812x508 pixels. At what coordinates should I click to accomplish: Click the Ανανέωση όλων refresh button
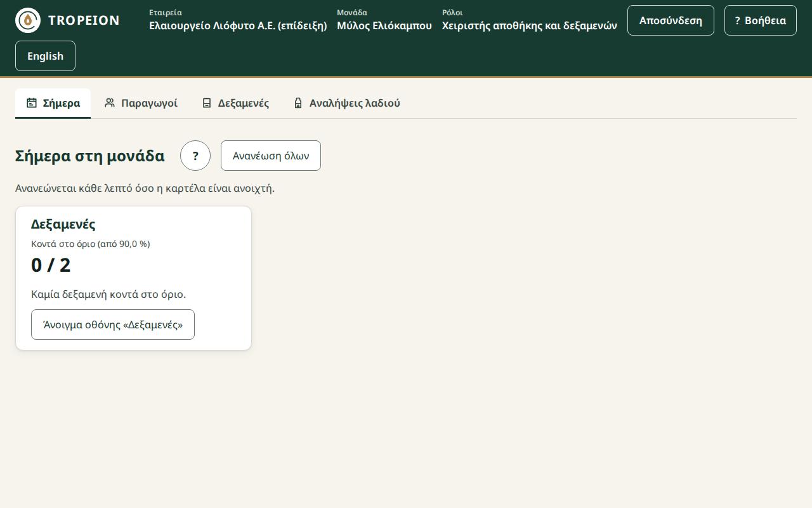coord(271,156)
